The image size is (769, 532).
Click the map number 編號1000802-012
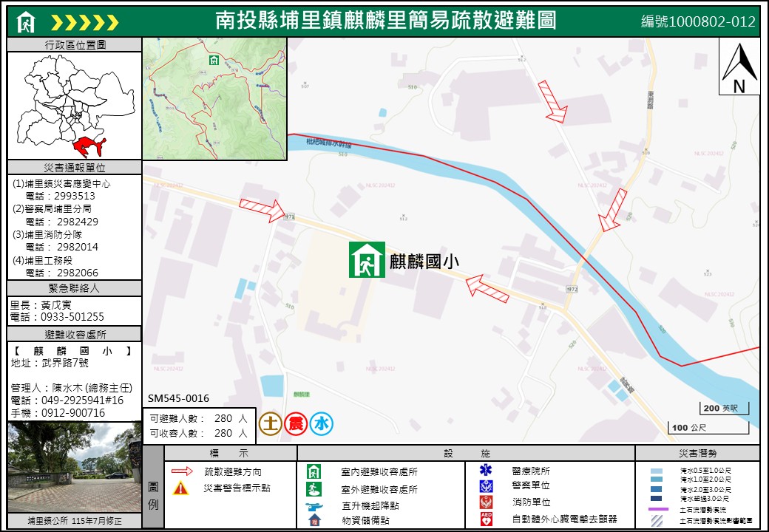click(698, 21)
